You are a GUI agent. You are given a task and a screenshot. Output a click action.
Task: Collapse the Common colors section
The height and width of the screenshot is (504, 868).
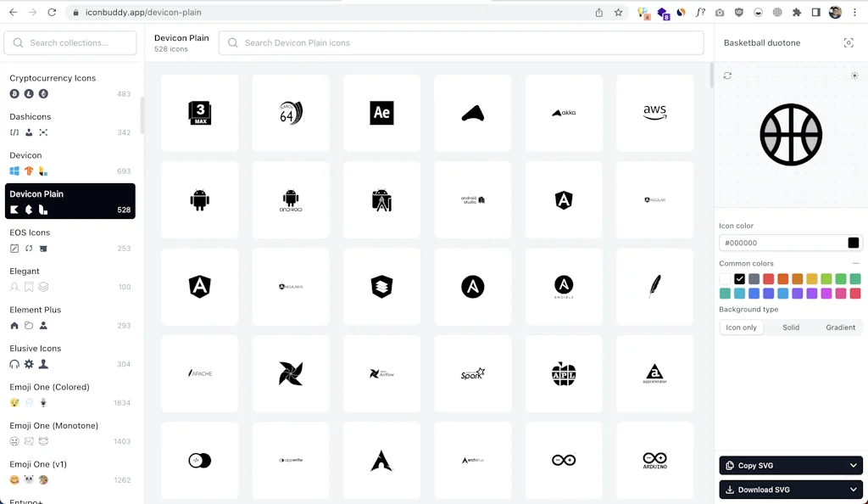pyautogui.click(x=854, y=263)
